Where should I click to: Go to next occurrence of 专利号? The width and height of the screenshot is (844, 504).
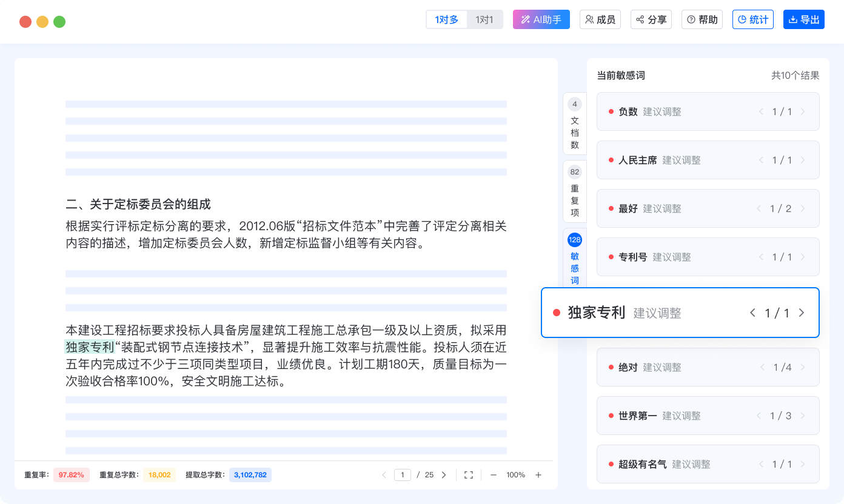[803, 257]
